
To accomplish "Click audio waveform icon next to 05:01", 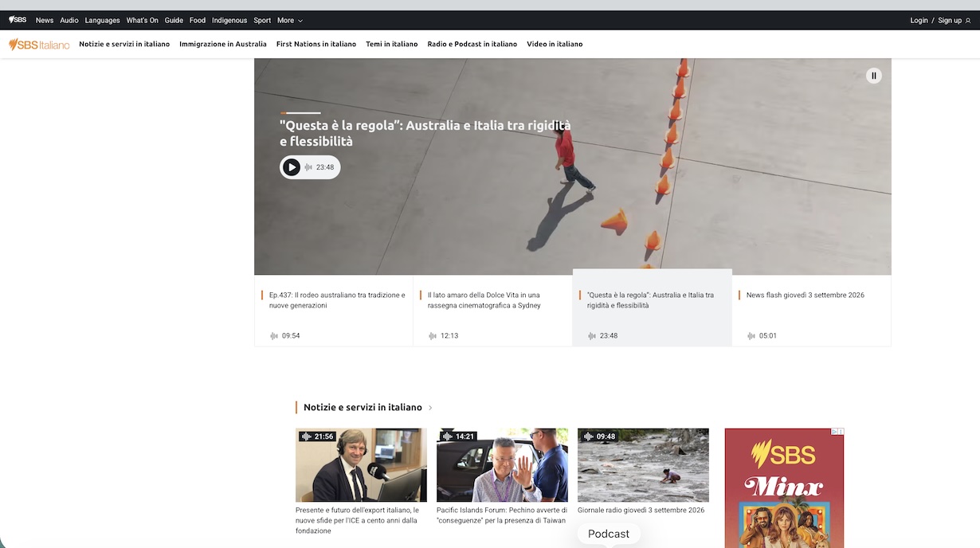I will (751, 336).
